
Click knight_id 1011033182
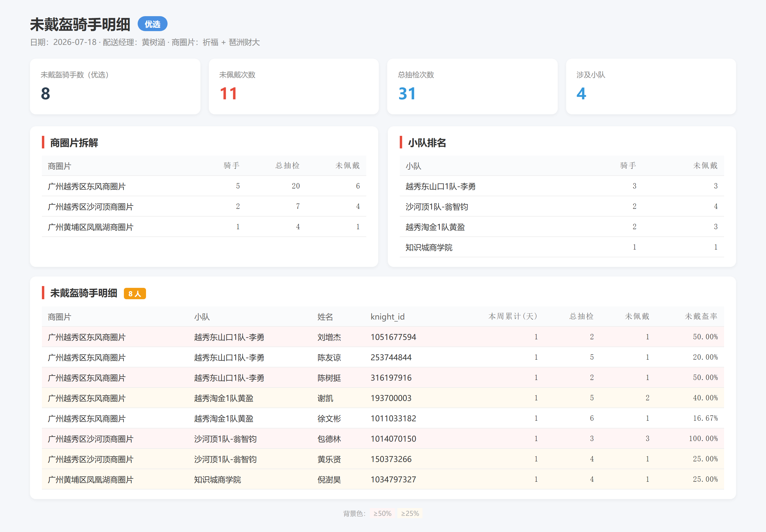[x=393, y=418]
